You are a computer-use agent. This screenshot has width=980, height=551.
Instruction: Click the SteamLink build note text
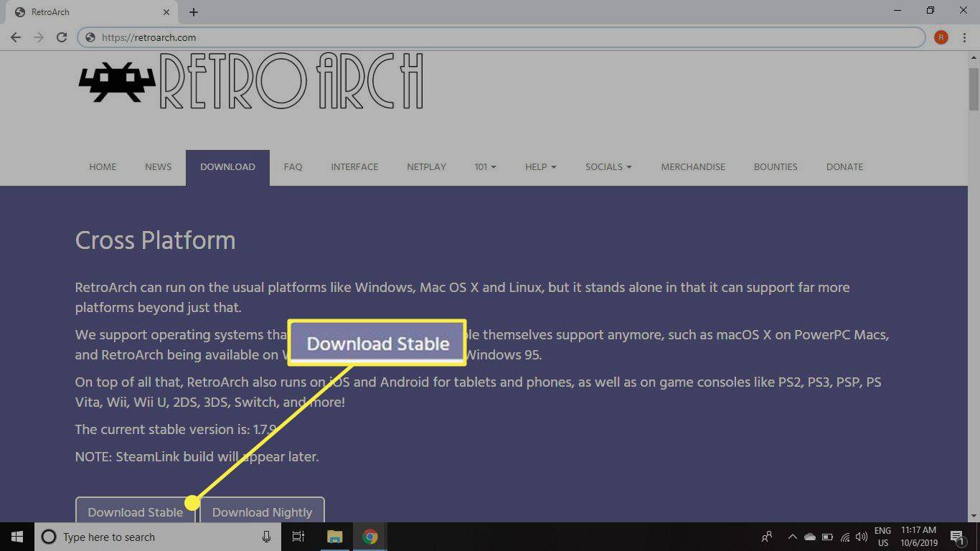(x=197, y=456)
